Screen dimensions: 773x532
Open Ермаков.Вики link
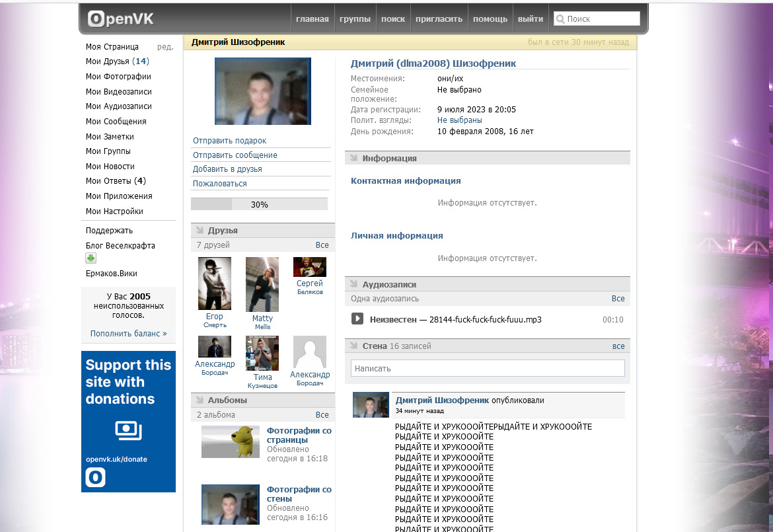coord(112,273)
